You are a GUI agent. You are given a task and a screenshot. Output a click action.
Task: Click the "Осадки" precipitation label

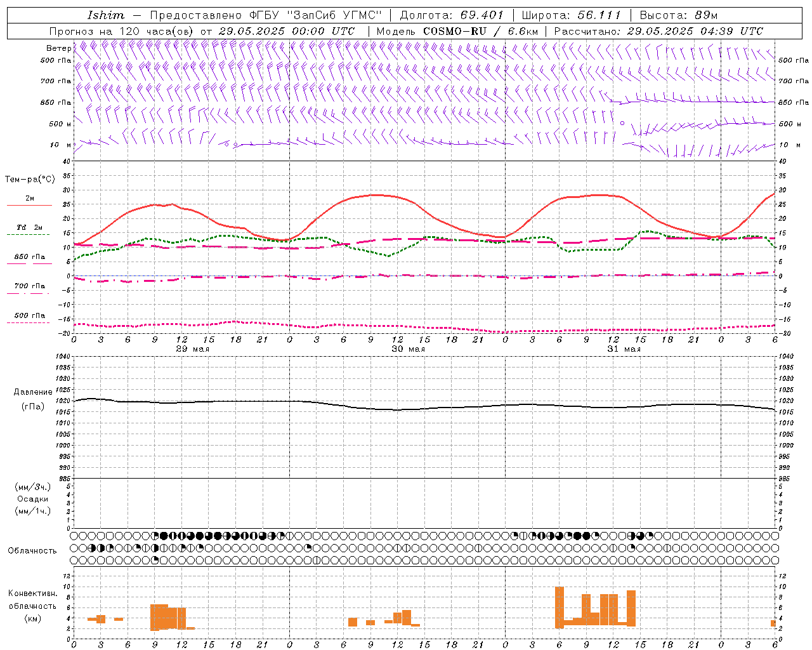(x=33, y=499)
